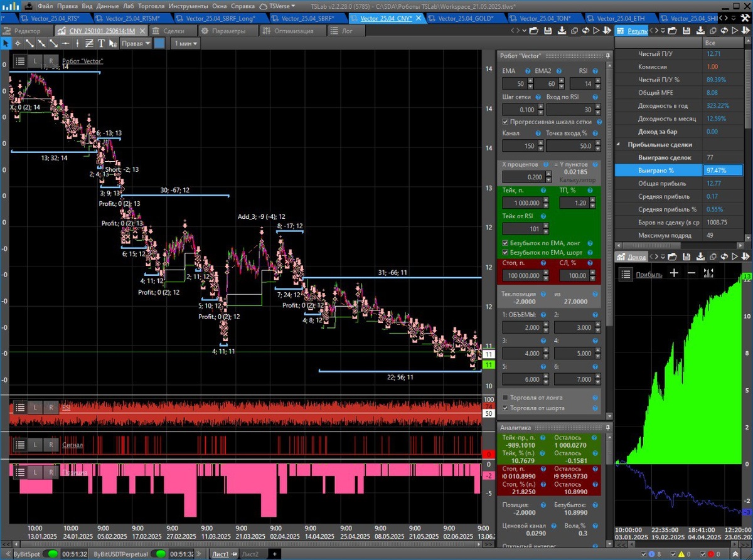Increase the EMA value stepper
The image size is (753, 560).
[x=531, y=81]
